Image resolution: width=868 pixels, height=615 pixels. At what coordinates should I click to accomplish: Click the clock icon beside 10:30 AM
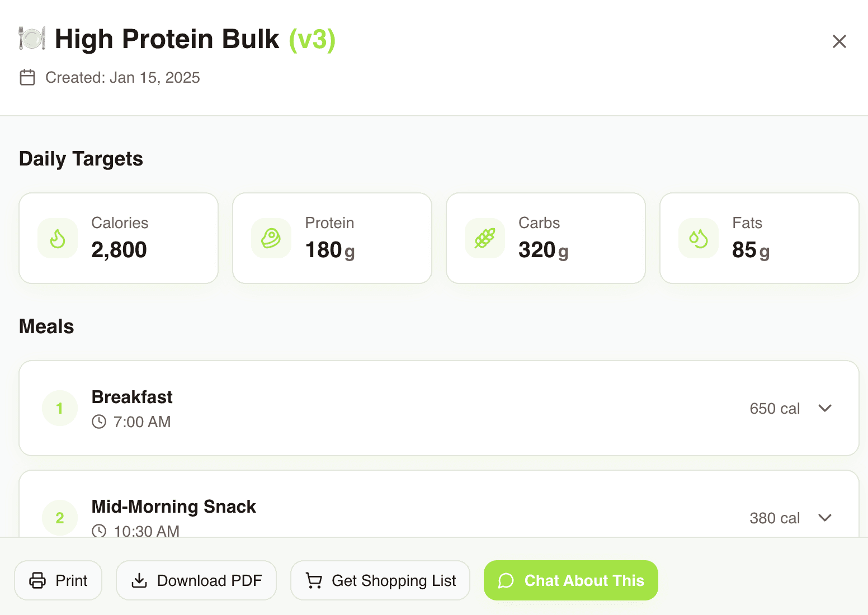[99, 531]
